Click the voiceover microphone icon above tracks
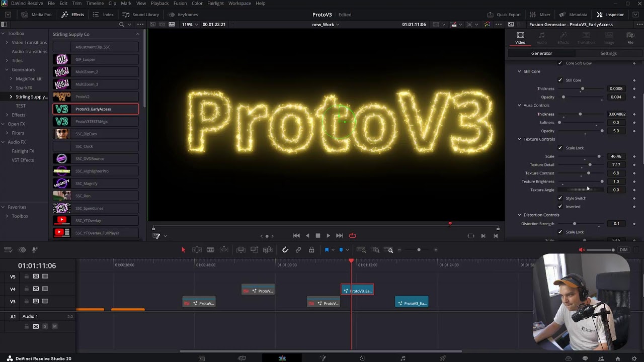 coord(35,250)
